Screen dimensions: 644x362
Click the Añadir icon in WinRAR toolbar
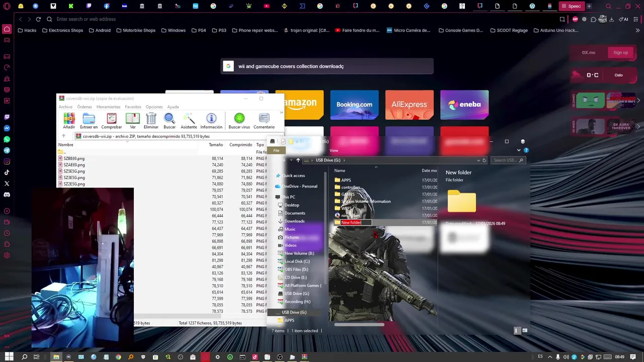(x=69, y=121)
